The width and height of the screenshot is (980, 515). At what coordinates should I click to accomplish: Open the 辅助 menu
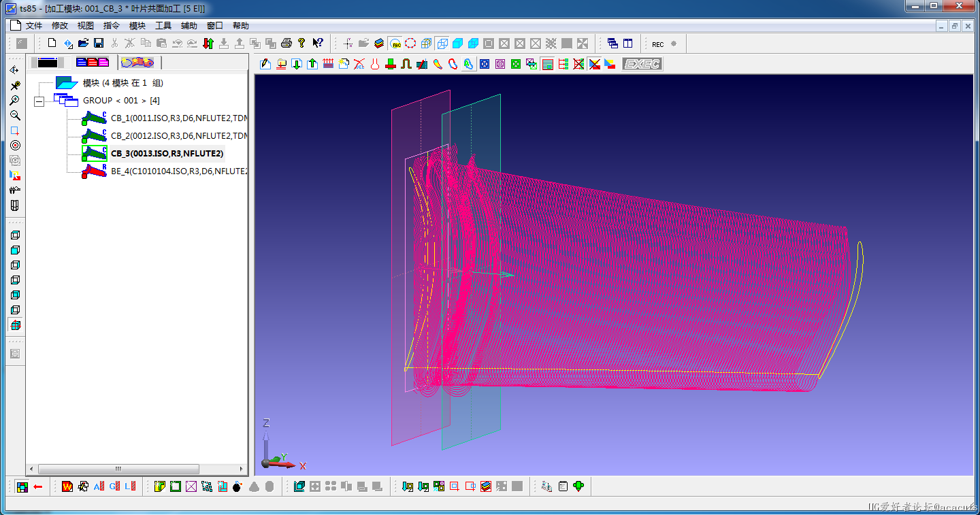pos(189,26)
